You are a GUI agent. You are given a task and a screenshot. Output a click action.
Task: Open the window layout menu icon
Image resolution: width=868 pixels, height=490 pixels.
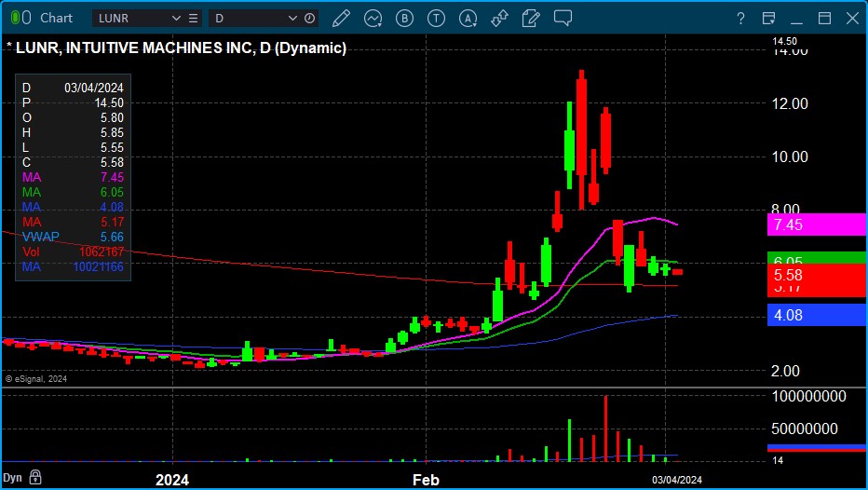click(x=769, y=19)
